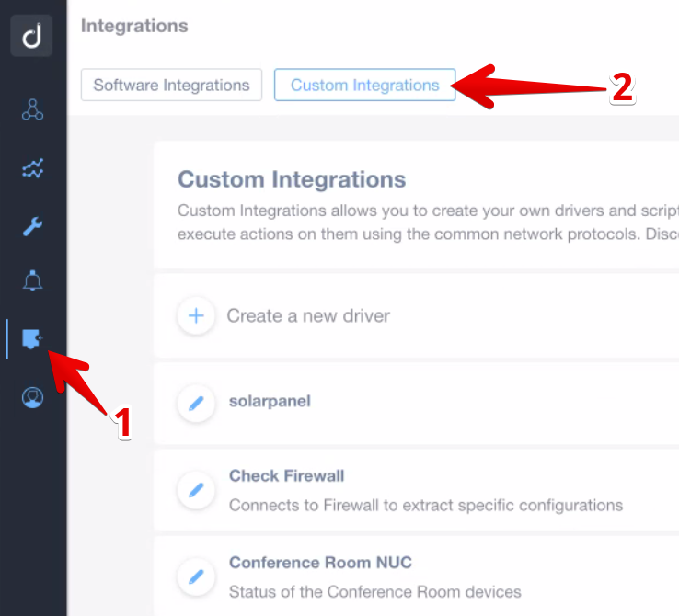The image size is (679, 616).
Task: Edit Check Firewall driver via pencil icon
Action: (196, 490)
